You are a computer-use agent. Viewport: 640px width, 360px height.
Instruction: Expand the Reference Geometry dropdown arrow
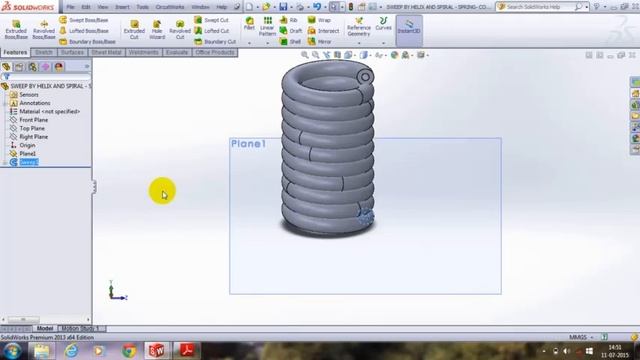point(359,43)
